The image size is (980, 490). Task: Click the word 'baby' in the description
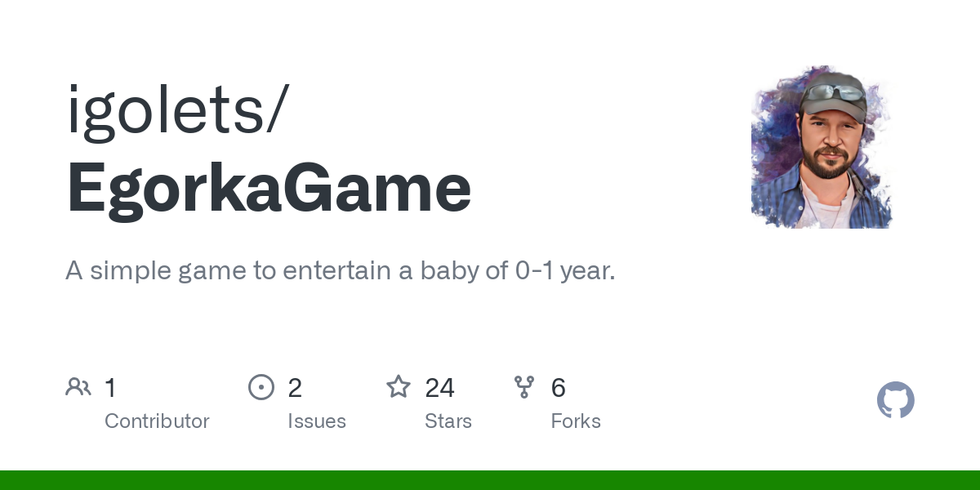(x=448, y=270)
